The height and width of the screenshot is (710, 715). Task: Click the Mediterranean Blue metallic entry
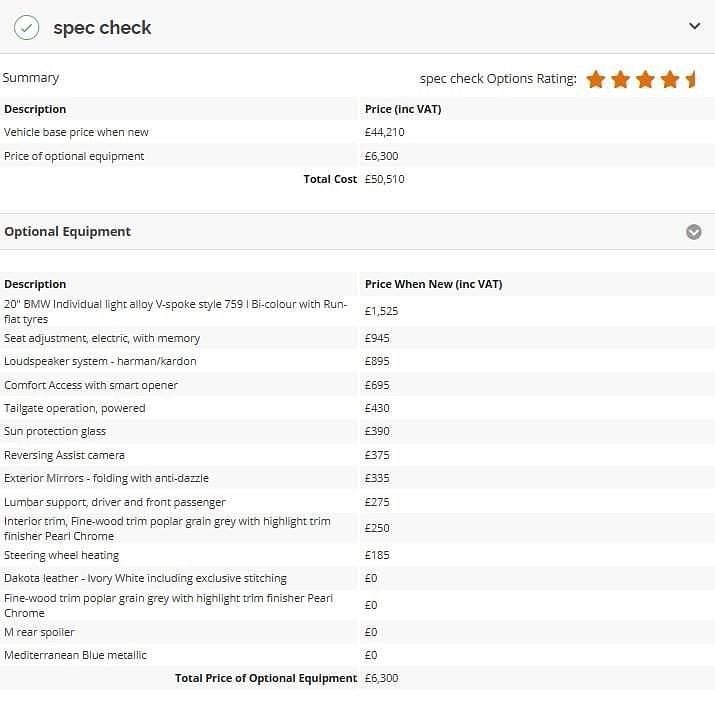pyautogui.click(x=75, y=655)
